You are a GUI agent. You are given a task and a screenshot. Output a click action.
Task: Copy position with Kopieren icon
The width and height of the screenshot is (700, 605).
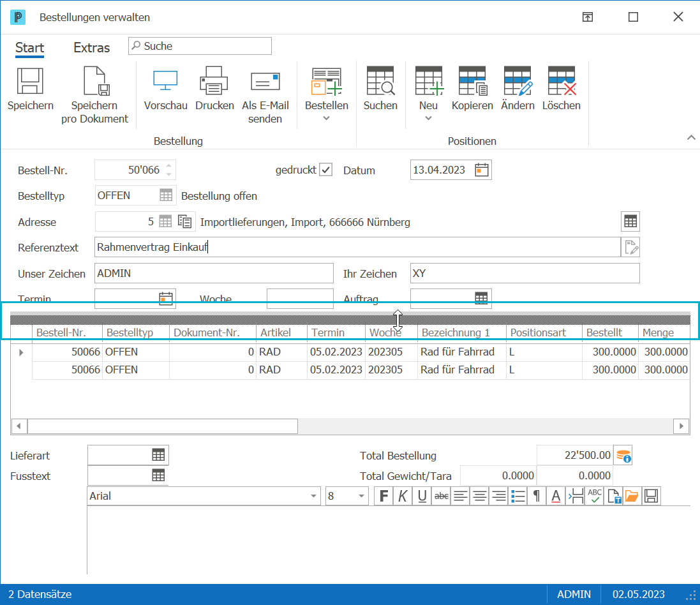(472, 81)
